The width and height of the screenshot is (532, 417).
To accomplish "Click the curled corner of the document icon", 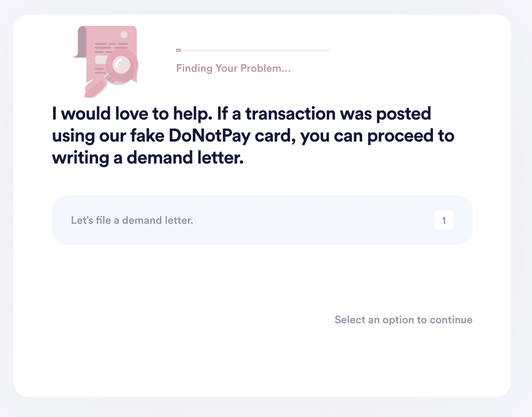I will click(x=79, y=43).
